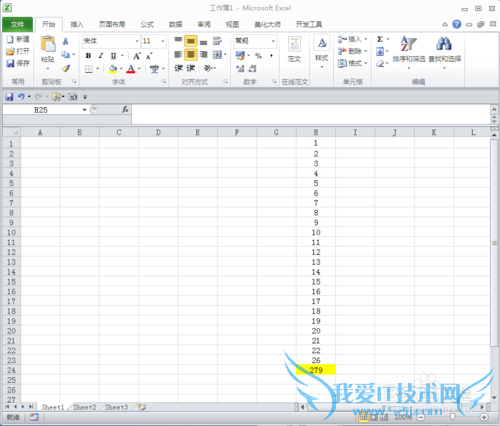Click the Paste (粘贴) clipboard icon
The width and height of the screenshot is (500, 426).
[48, 44]
